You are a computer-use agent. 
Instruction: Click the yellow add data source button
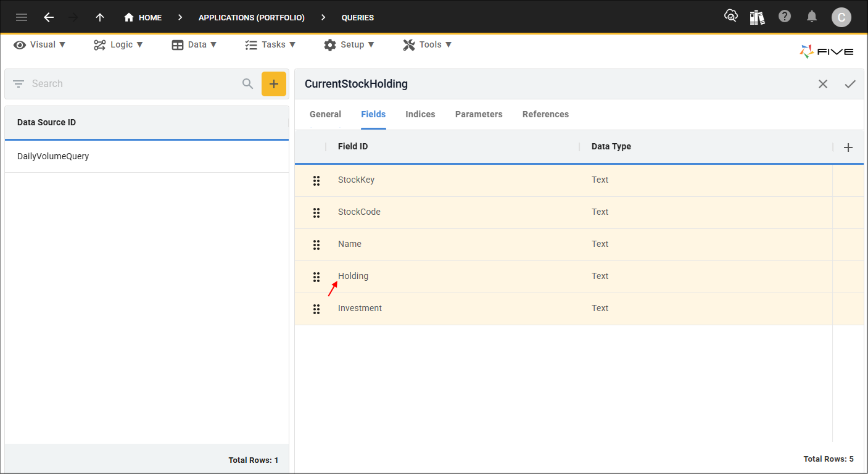point(274,84)
